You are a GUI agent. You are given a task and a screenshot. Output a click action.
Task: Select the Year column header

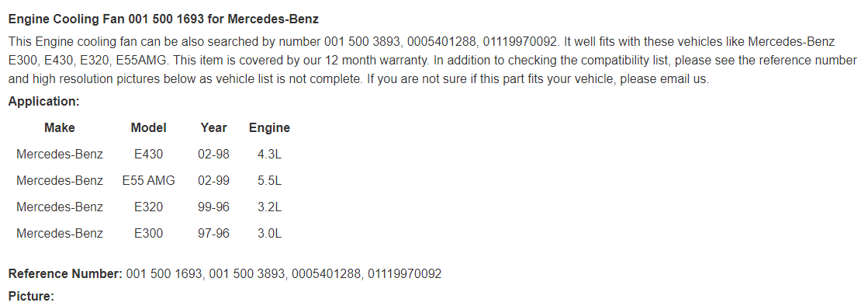click(213, 127)
